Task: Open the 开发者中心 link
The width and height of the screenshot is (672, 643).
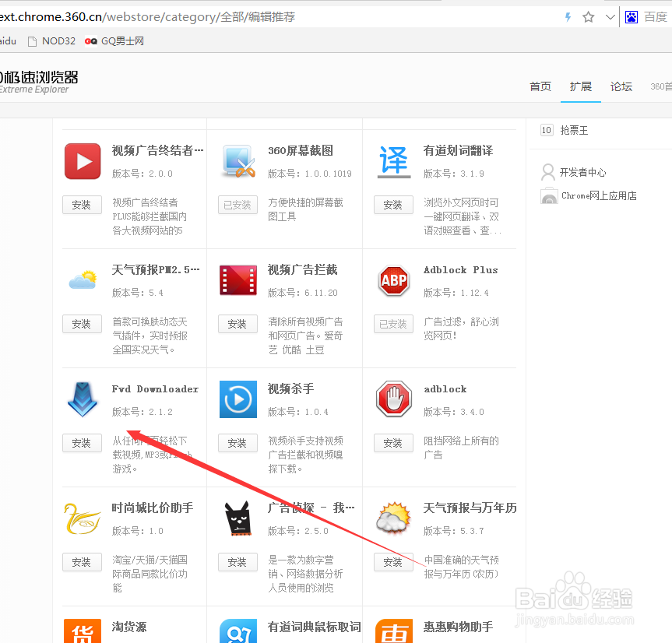Action: pyautogui.click(x=583, y=172)
